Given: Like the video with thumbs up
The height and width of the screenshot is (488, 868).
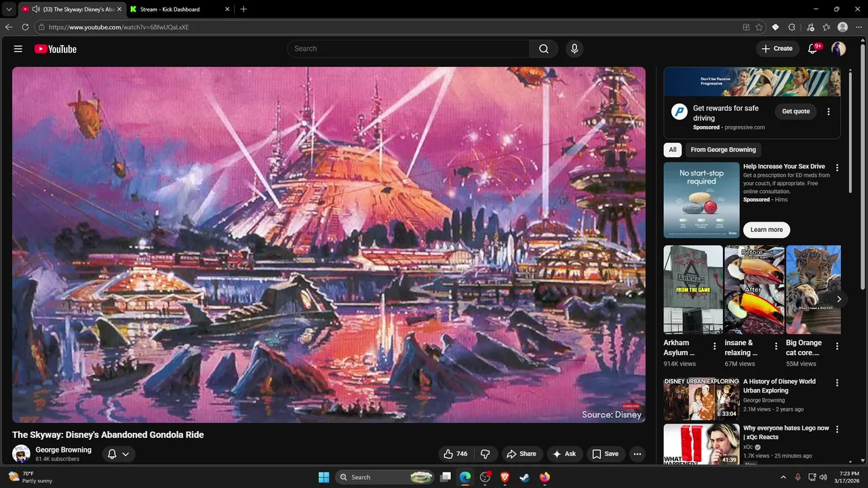Looking at the screenshot, I should pyautogui.click(x=455, y=454).
